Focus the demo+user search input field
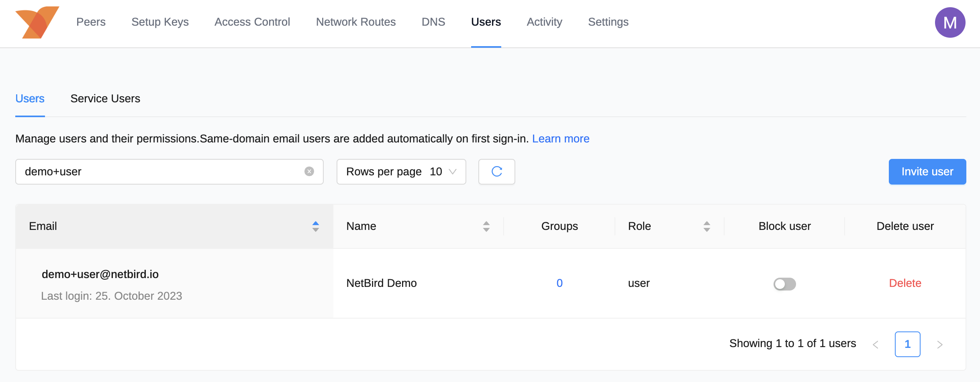 (x=161, y=172)
